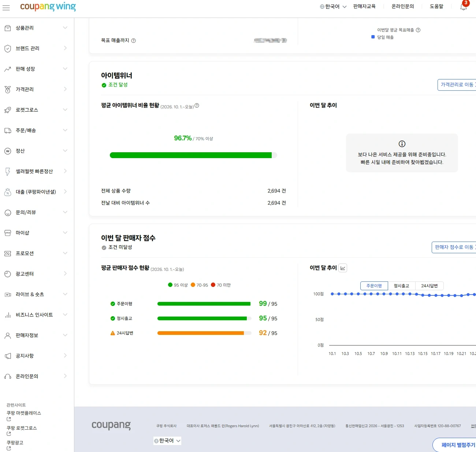Screen dimensions: 476x452
Task: Click the 로켓그로스 rocket icon
Action: (8, 110)
